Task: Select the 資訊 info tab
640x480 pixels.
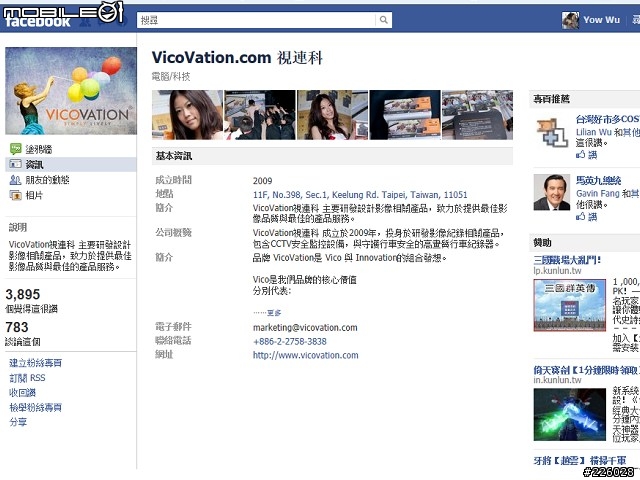Action: click(34, 164)
